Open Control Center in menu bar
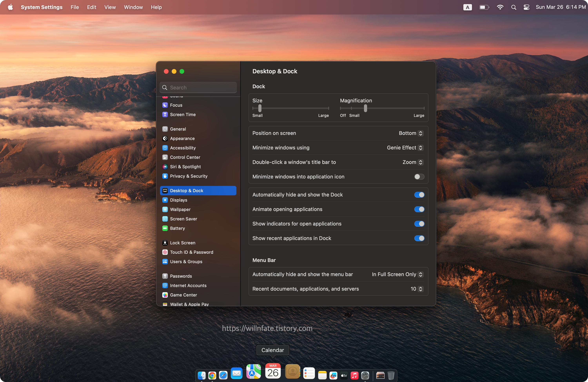 [526, 7]
